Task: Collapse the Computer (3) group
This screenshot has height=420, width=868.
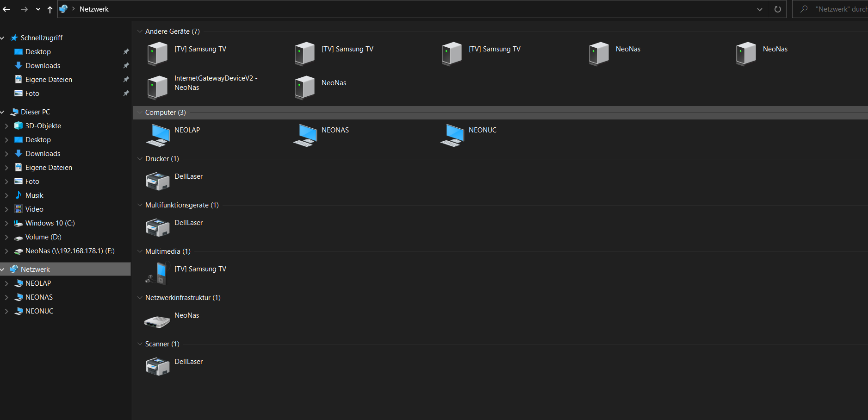Action: tap(140, 112)
